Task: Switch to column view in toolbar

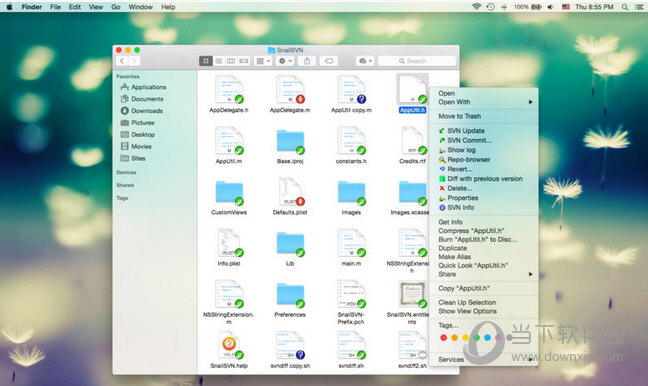Action: [231, 61]
